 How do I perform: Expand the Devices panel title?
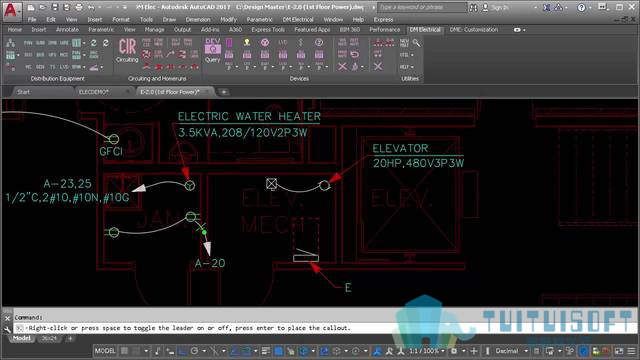(299, 78)
